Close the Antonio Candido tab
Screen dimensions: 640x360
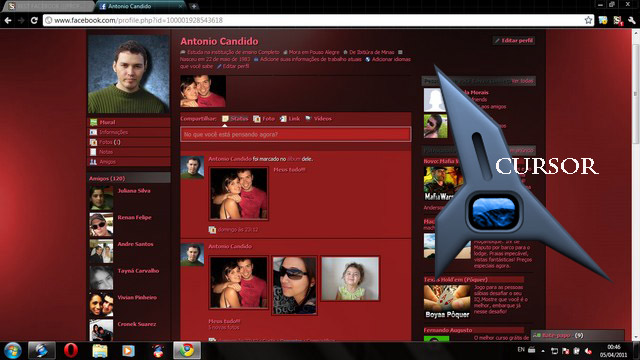[180, 6]
